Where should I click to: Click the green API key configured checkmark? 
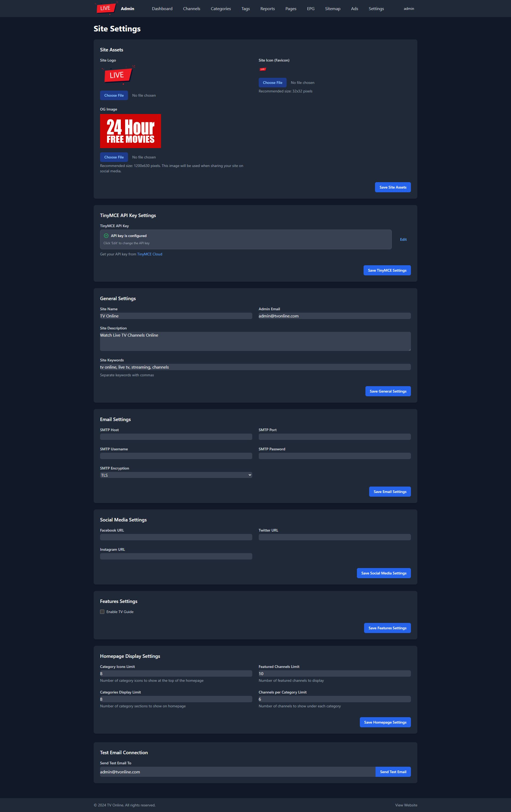(x=106, y=236)
